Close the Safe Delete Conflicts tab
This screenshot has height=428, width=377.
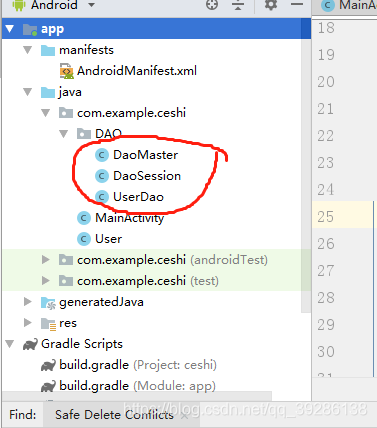click(x=185, y=416)
